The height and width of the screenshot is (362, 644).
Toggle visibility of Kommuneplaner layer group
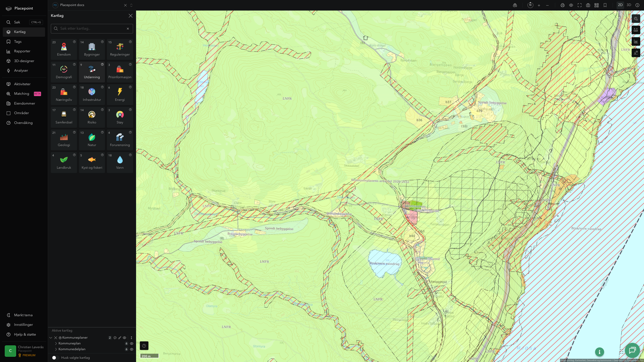point(125,338)
